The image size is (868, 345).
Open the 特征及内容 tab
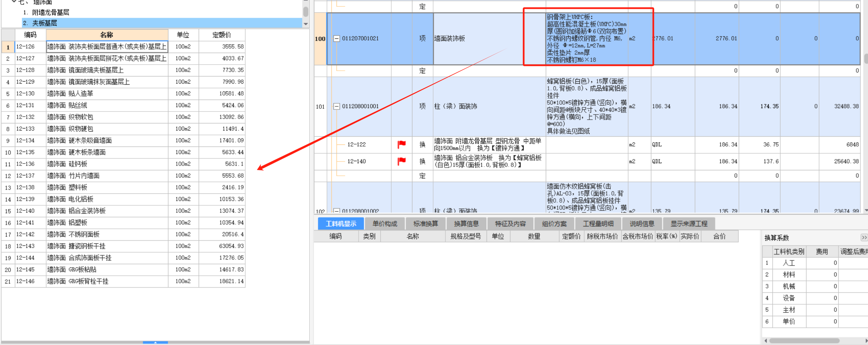click(510, 224)
